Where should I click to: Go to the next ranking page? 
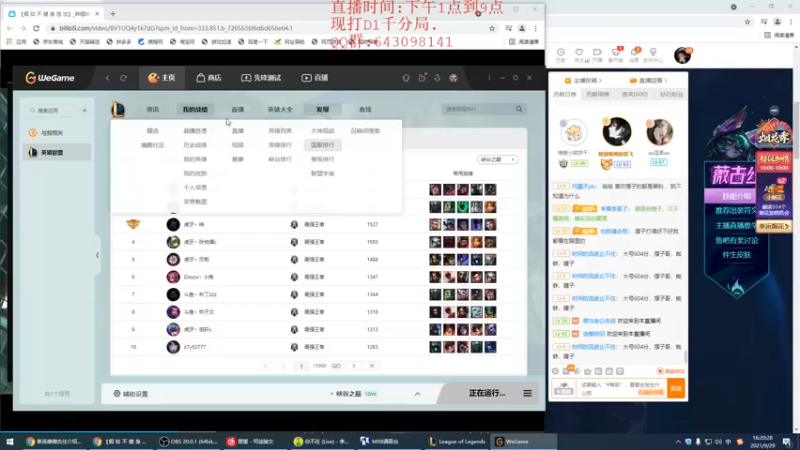click(x=354, y=366)
